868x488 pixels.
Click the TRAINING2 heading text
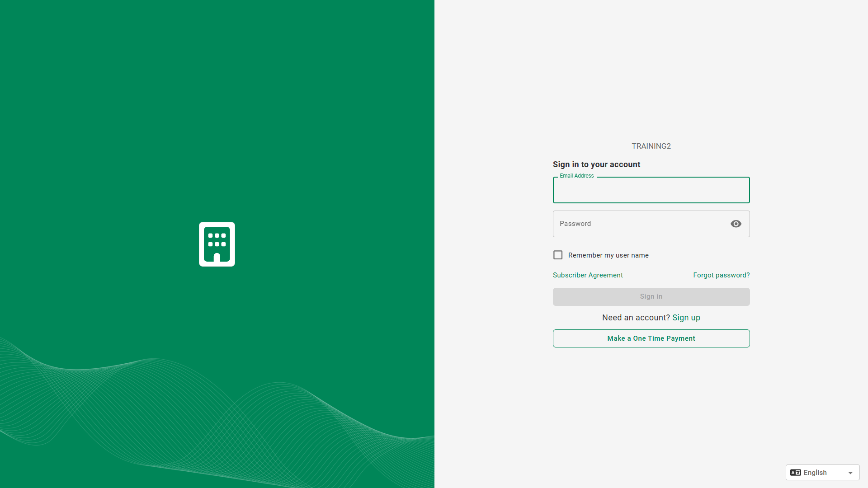coord(651,146)
